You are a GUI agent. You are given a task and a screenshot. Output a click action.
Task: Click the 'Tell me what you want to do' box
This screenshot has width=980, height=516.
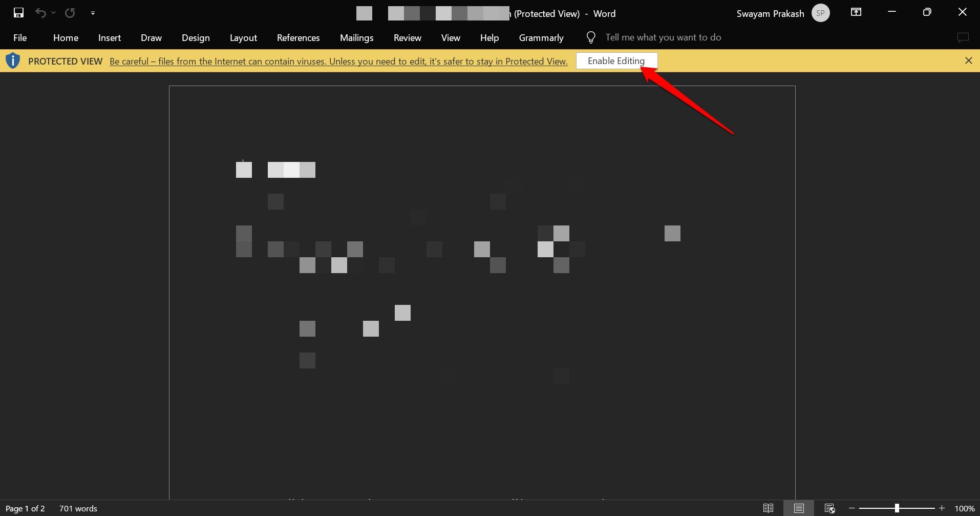tap(663, 37)
